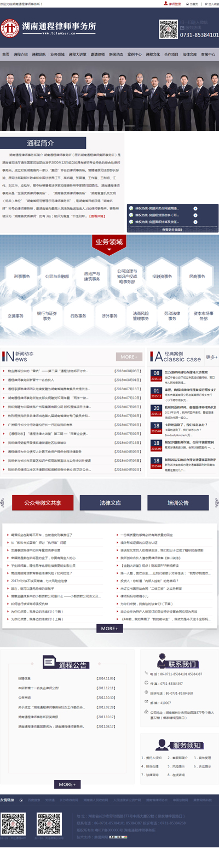Viewport: 219px width, 868px height.
Task: Click the telephone icon beside 电话
Action: [x=147, y=674]
